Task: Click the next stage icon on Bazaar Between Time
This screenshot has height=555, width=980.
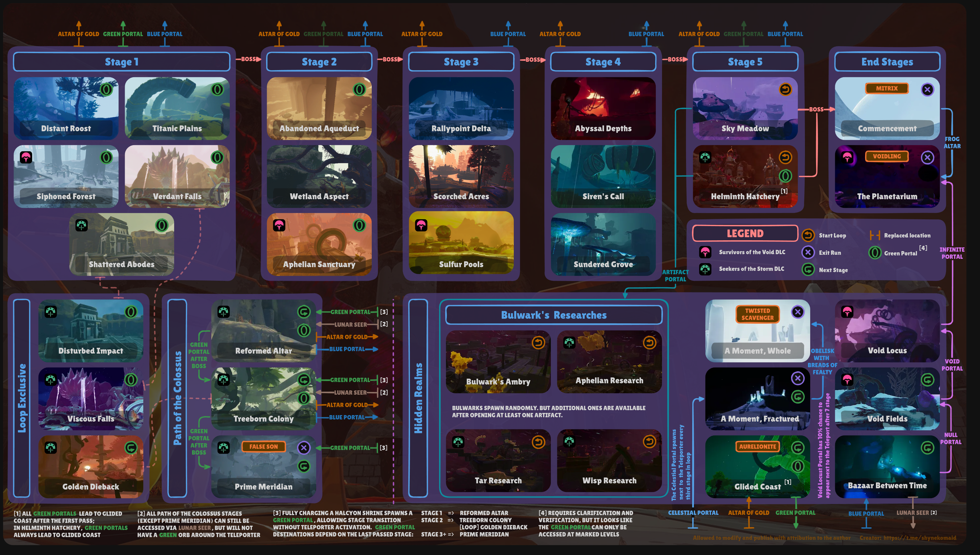Action: coord(928,448)
